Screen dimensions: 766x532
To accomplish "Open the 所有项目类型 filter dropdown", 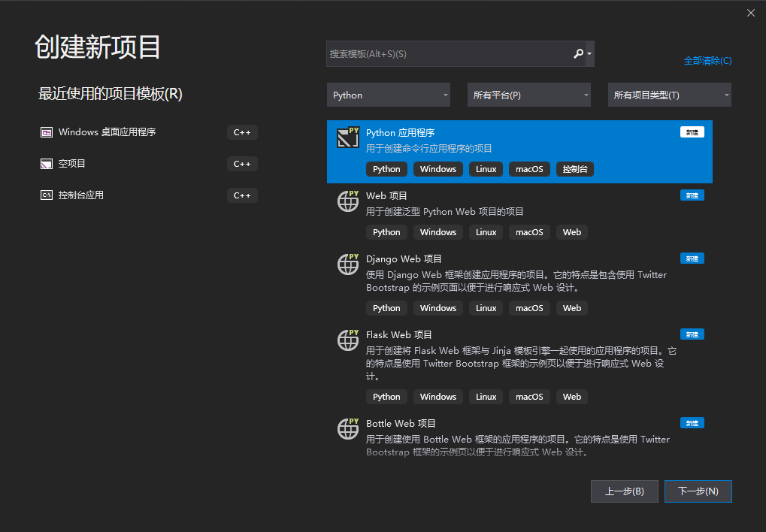I will pyautogui.click(x=669, y=95).
